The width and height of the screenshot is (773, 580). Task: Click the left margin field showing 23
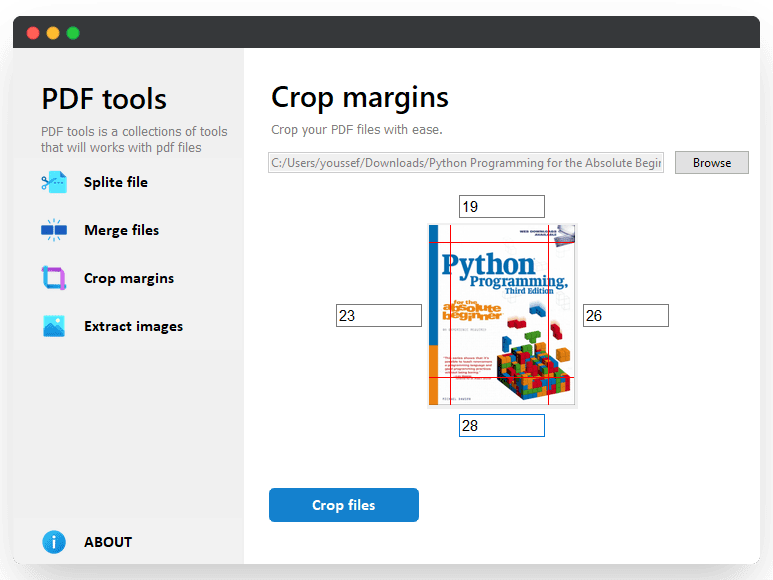pyautogui.click(x=378, y=316)
